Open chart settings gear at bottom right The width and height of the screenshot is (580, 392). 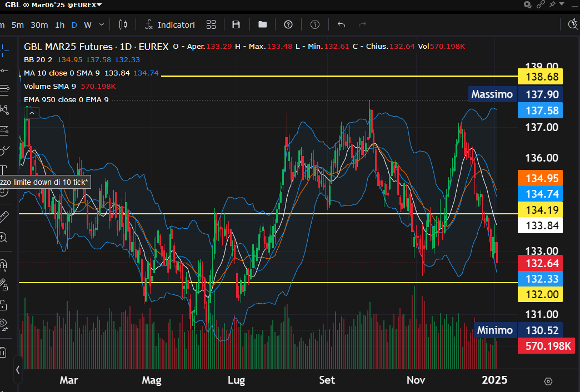(548, 381)
